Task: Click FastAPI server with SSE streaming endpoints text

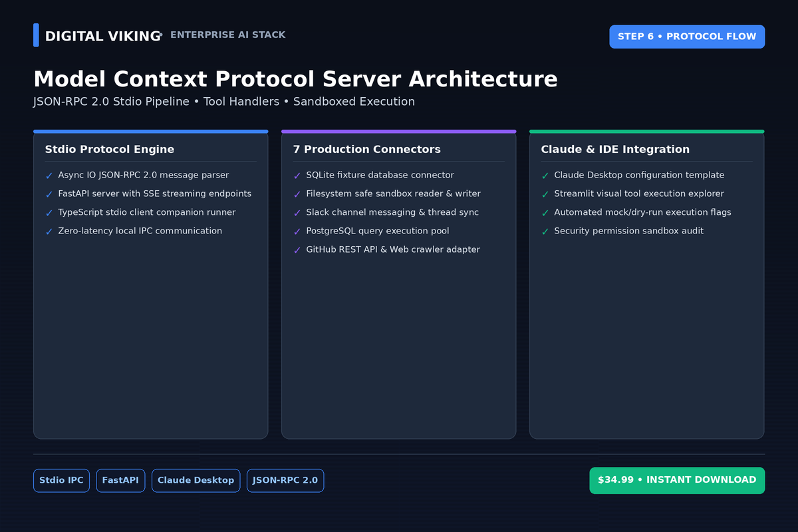Action: coord(155,194)
